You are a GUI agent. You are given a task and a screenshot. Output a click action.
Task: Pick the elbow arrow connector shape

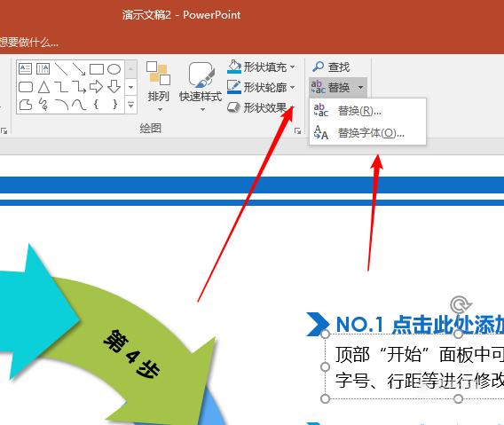(x=79, y=87)
